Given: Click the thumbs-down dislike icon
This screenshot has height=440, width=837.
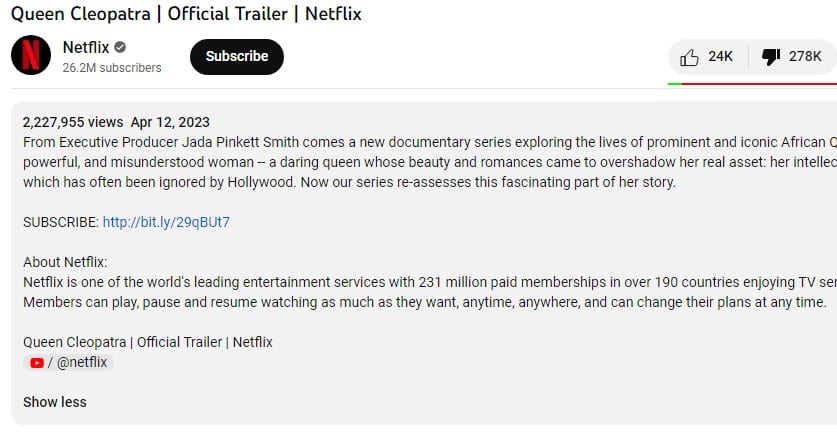Looking at the screenshot, I should click(771, 57).
